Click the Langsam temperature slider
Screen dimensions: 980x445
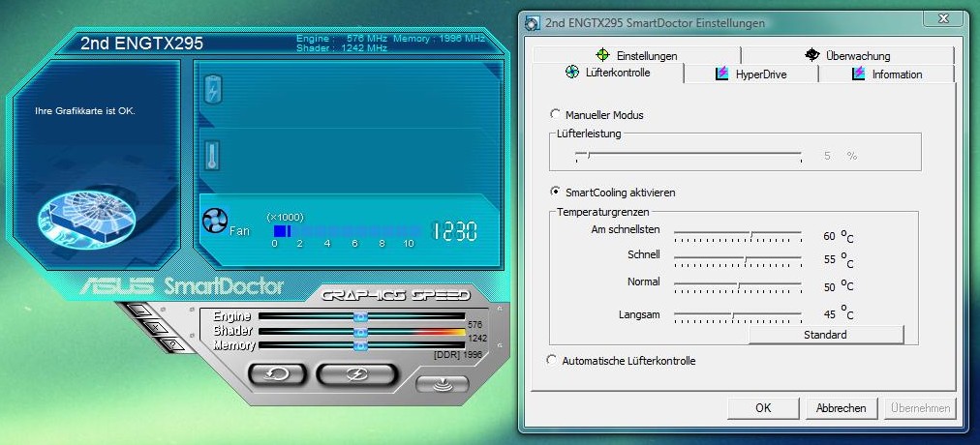[x=738, y=316]
